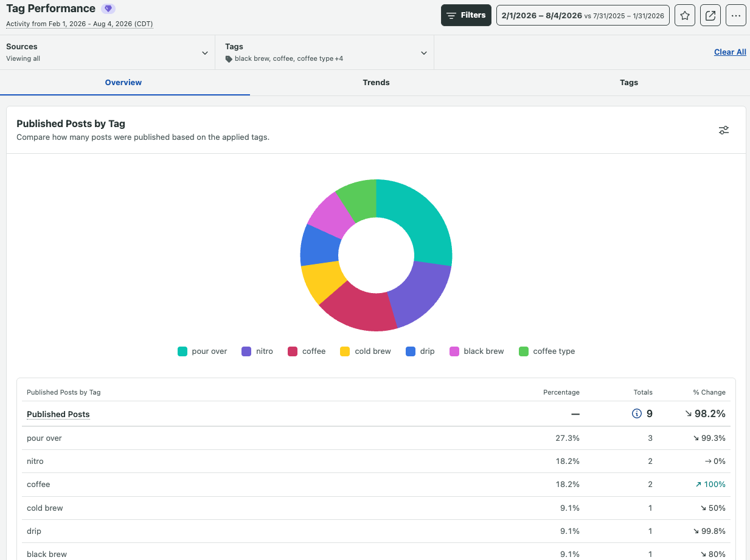This screenshot has height=560, width=750.
Task: Expand the Sources dropdown
Action: [x=108, y=52]
